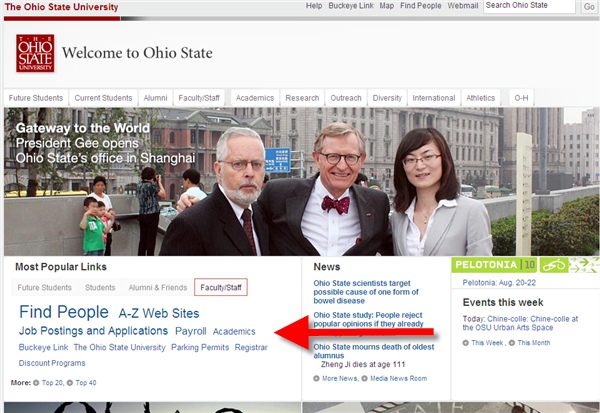Select the O-H navigation tab

(x=521, y=98)
